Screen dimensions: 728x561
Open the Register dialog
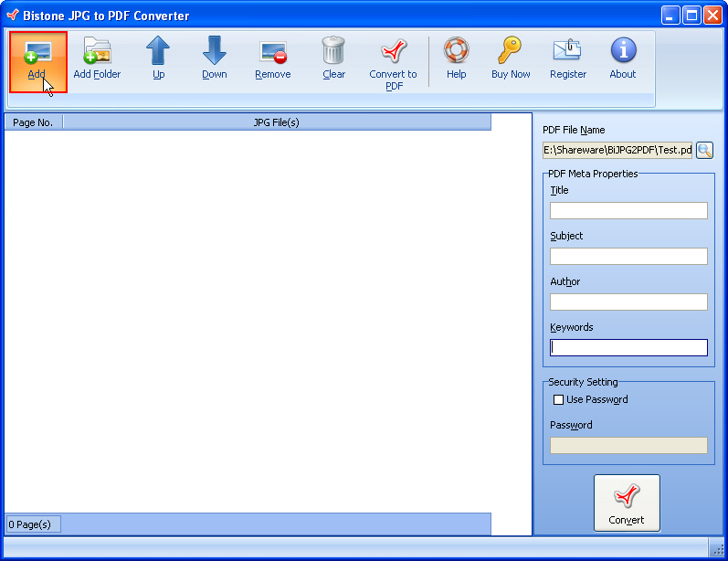pyautogui.click(x=568, y=58)
